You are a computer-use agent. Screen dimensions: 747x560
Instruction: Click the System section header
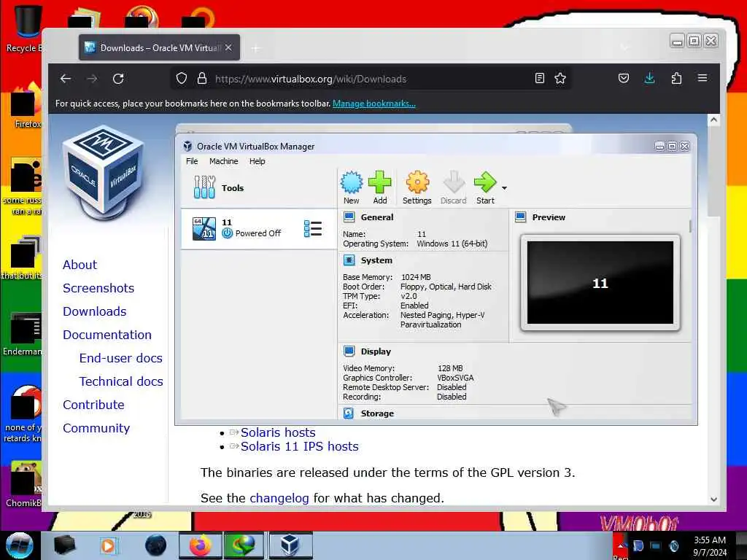click(376, 260)
